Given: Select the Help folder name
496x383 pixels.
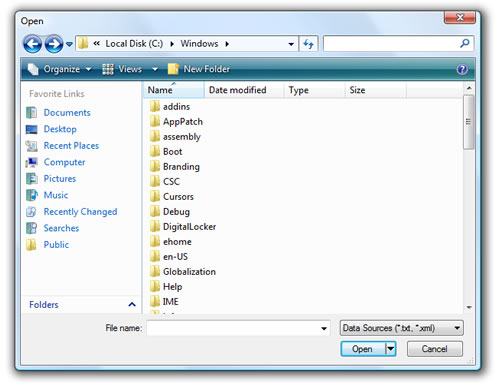Looking at the screenshot, I should tap(172, 287).
